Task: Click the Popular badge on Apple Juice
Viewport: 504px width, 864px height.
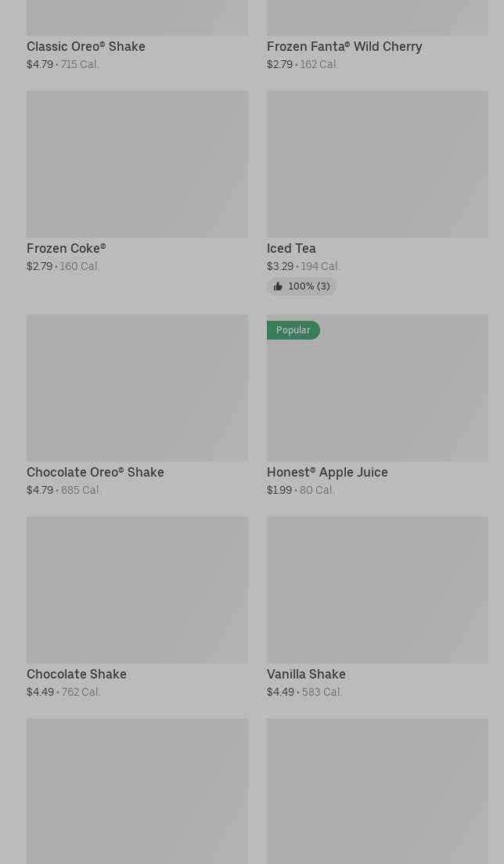Action: click(293, 330)
